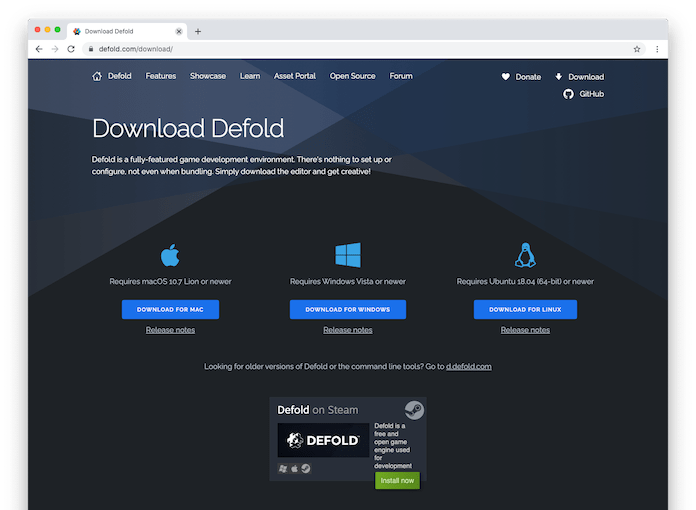Click the Windows platform icon in Steam widget
The image size is (696, 510).
[283, 468]
